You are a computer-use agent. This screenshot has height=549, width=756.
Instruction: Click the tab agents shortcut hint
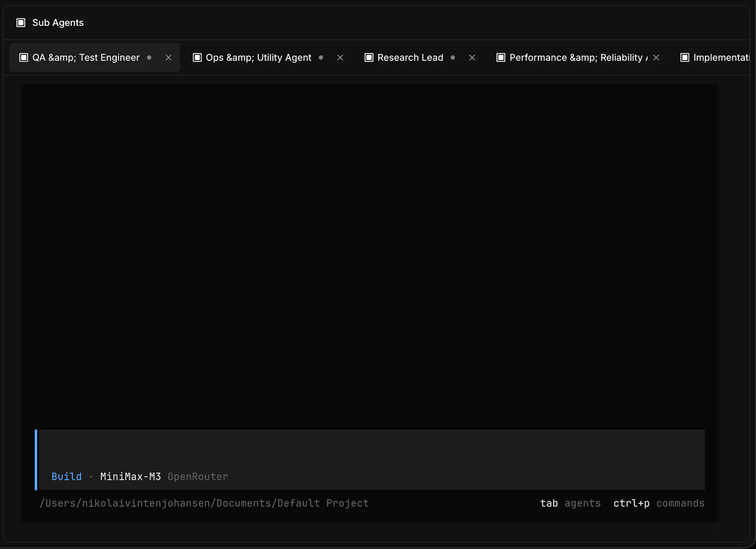pyautogui.click(x=570, y=503)
